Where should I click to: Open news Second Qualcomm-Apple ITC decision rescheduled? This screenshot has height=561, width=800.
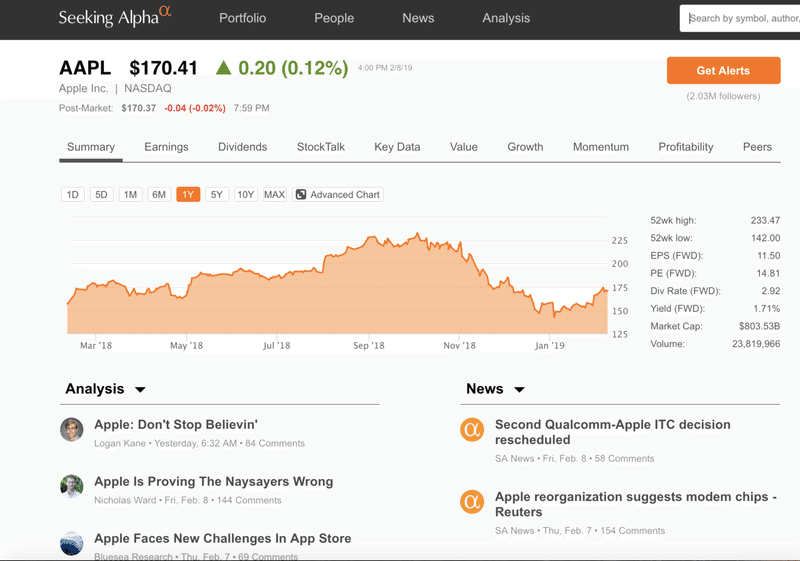(x=612, y=432)
